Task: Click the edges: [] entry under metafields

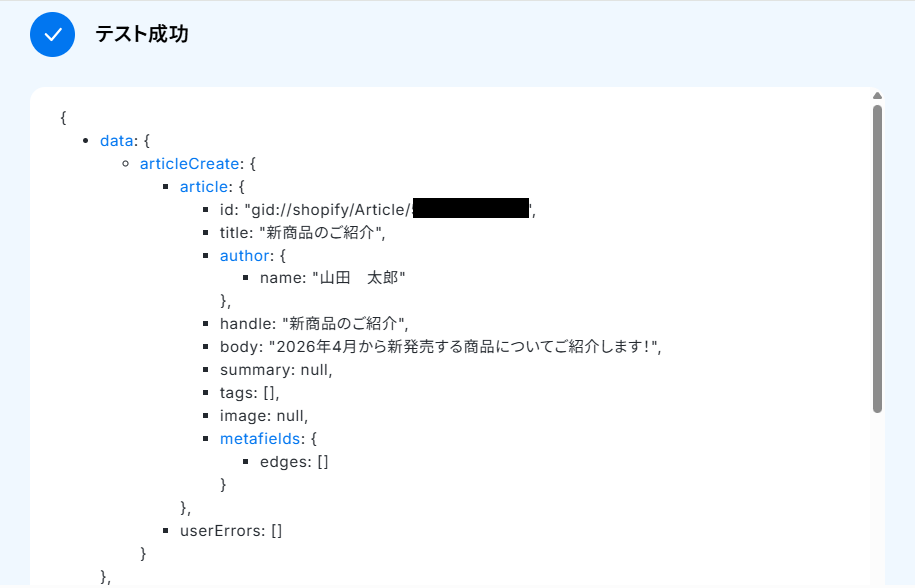Action: click(x=294, y=461)
